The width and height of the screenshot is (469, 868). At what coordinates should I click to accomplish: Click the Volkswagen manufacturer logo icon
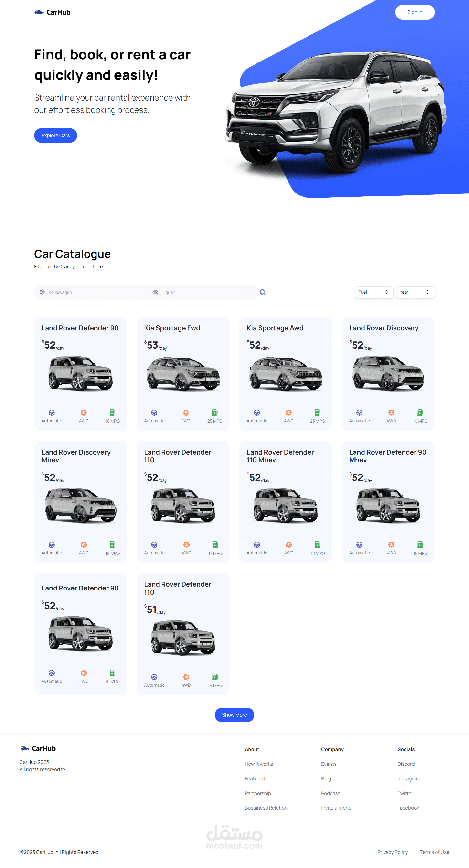click(42, 292)
